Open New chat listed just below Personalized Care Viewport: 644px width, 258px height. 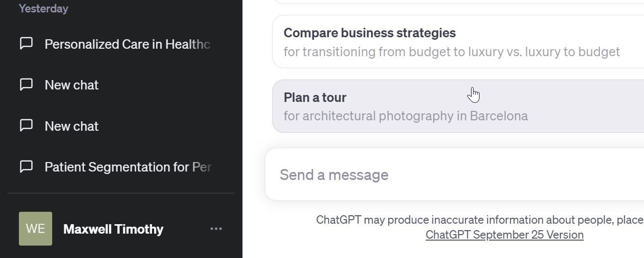pos(72,85)
